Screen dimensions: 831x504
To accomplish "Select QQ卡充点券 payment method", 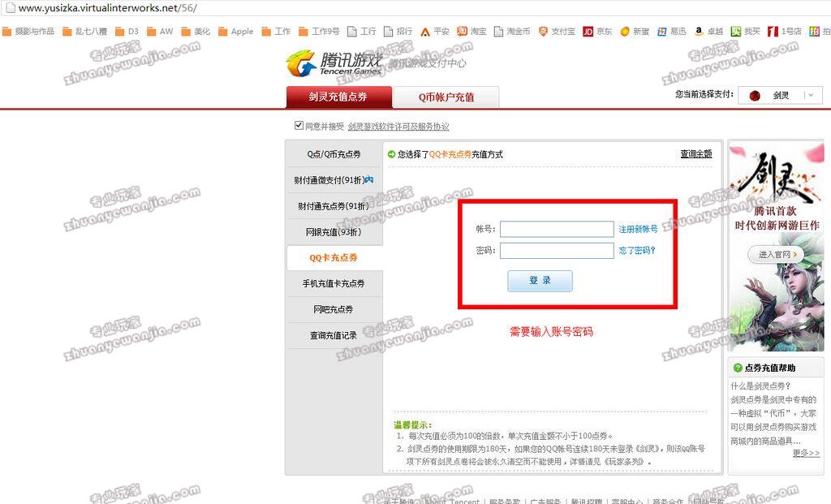I will pos(334,257).
